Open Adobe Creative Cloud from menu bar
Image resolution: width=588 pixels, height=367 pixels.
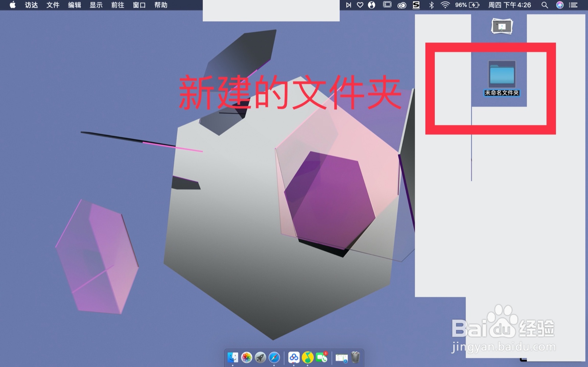click(402, 5)
